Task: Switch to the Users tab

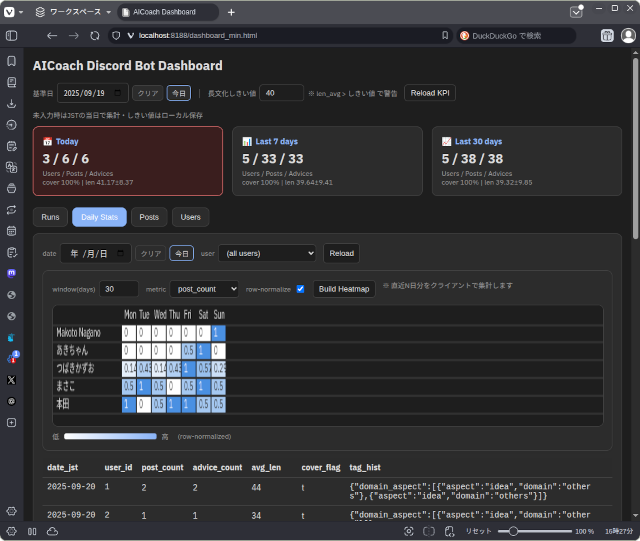Action: point(190,217)
